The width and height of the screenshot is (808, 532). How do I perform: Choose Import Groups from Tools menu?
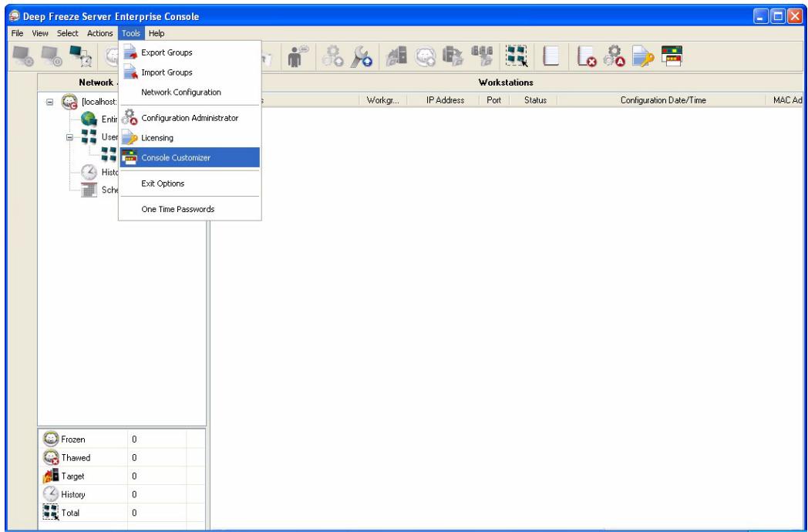point(190,72)
